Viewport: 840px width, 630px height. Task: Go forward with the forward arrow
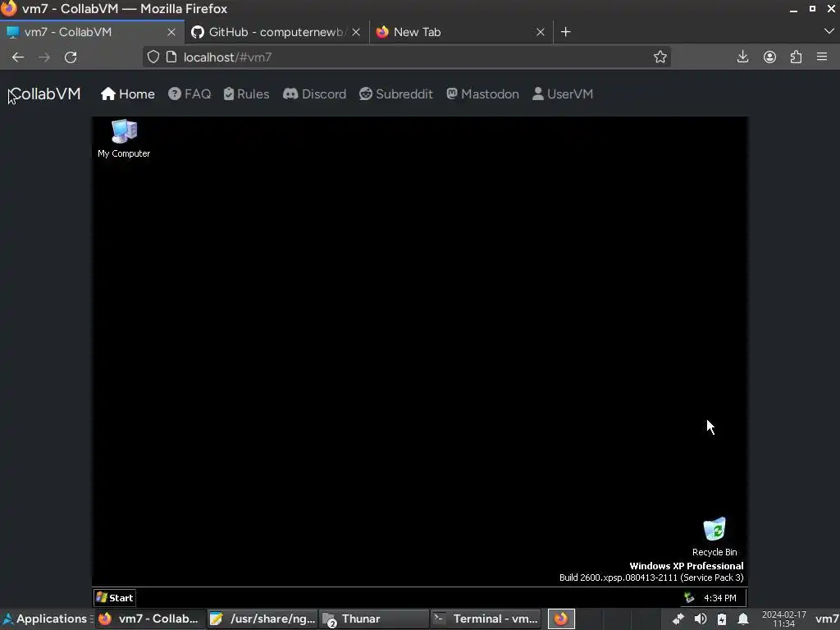point(44,57)
